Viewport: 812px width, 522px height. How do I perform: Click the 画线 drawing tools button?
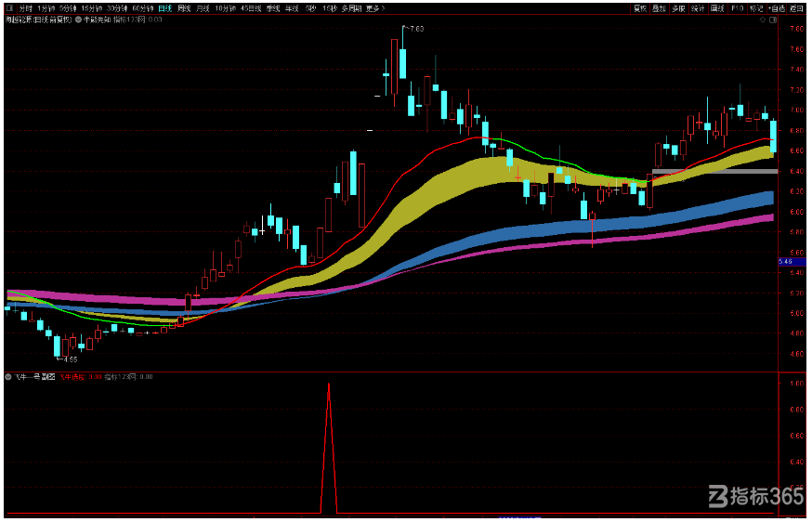tap(718, 8)
